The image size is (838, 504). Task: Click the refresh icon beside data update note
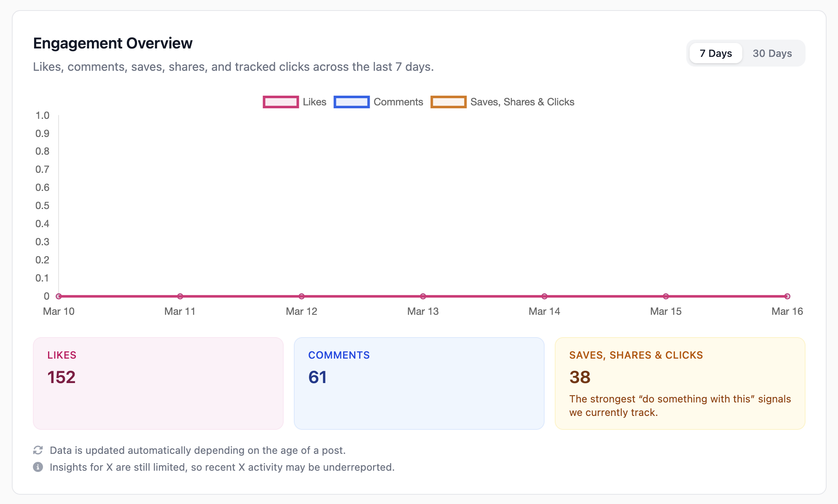point(38,450)
